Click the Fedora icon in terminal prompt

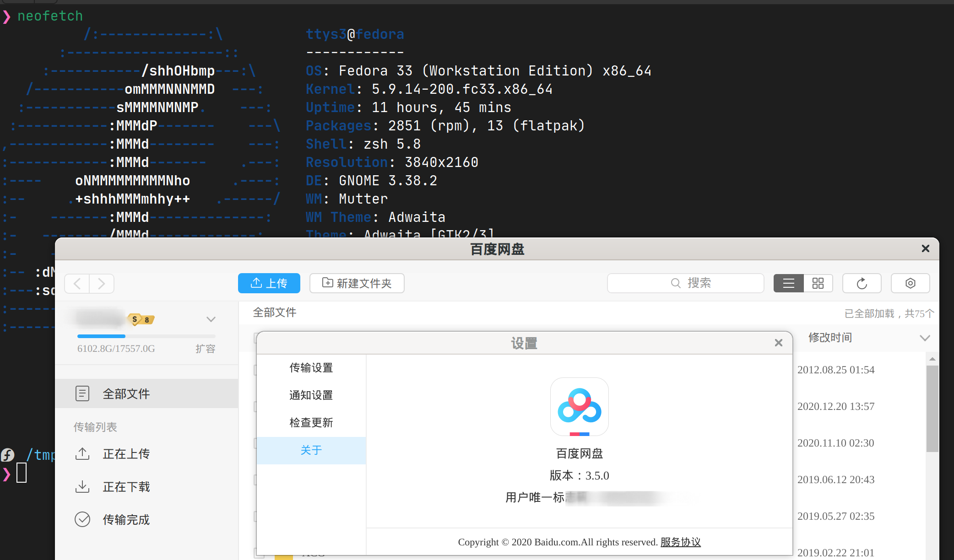tap(8, 455)
